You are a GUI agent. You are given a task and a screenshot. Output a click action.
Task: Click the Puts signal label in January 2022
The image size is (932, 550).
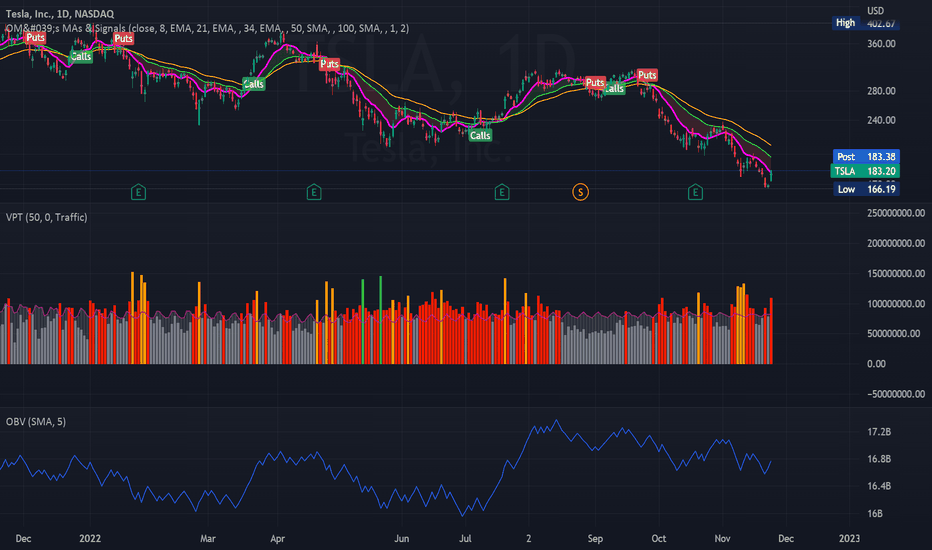tap(123, 39)
